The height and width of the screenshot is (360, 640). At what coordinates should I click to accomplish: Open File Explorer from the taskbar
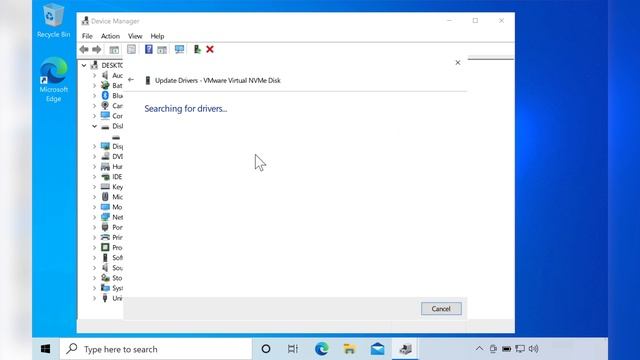pos(349,349)
